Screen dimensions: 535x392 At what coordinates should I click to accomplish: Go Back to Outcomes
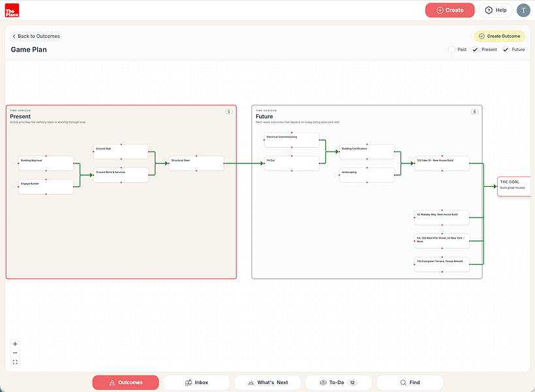click(36, 36)
